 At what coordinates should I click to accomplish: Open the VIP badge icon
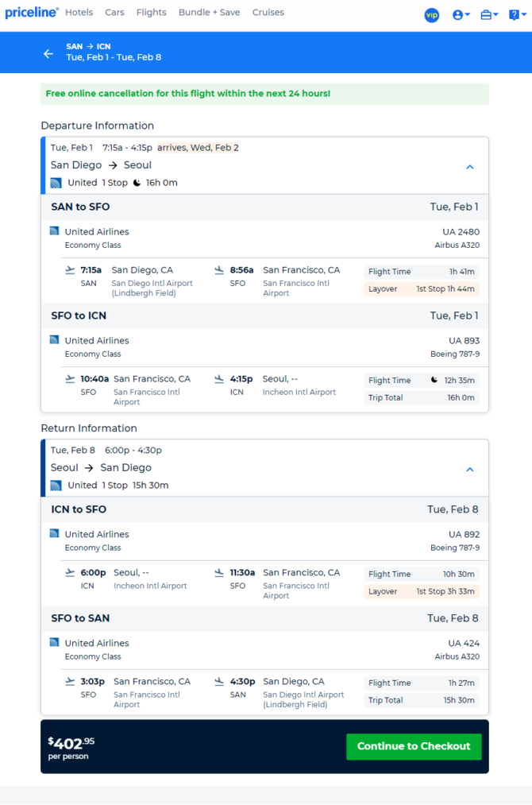(431, 15)
